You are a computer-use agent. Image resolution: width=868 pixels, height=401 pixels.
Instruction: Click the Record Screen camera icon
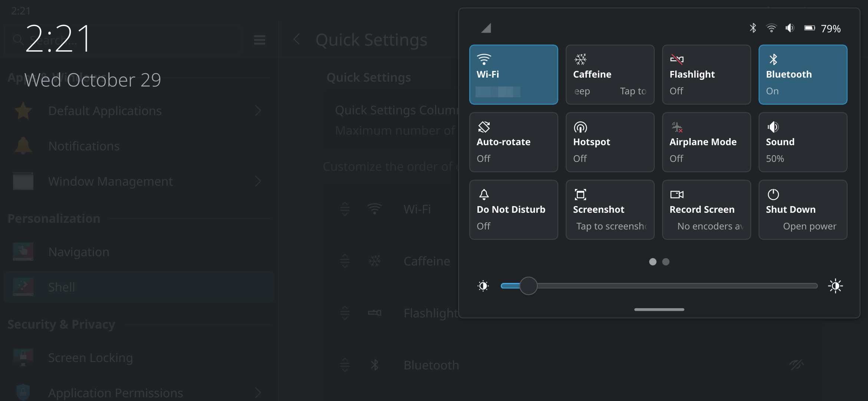pos(678,194)
